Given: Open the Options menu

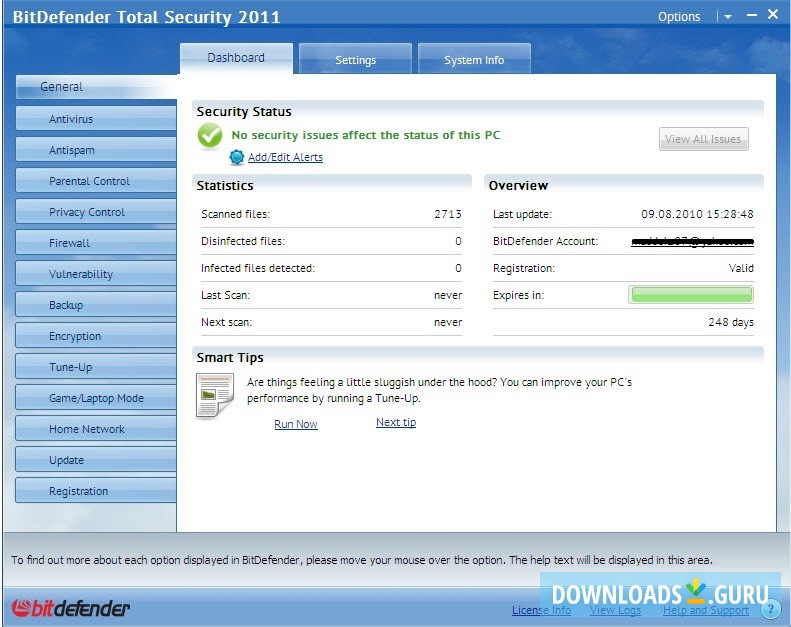Looking at the screenshot, I should point(679,17).
